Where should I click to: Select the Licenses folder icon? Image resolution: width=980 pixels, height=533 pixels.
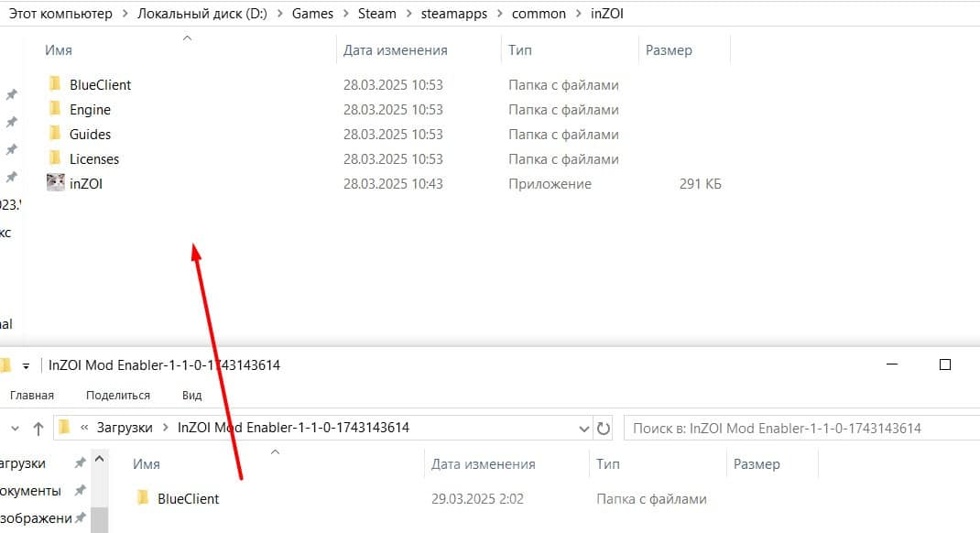[55, 158]
